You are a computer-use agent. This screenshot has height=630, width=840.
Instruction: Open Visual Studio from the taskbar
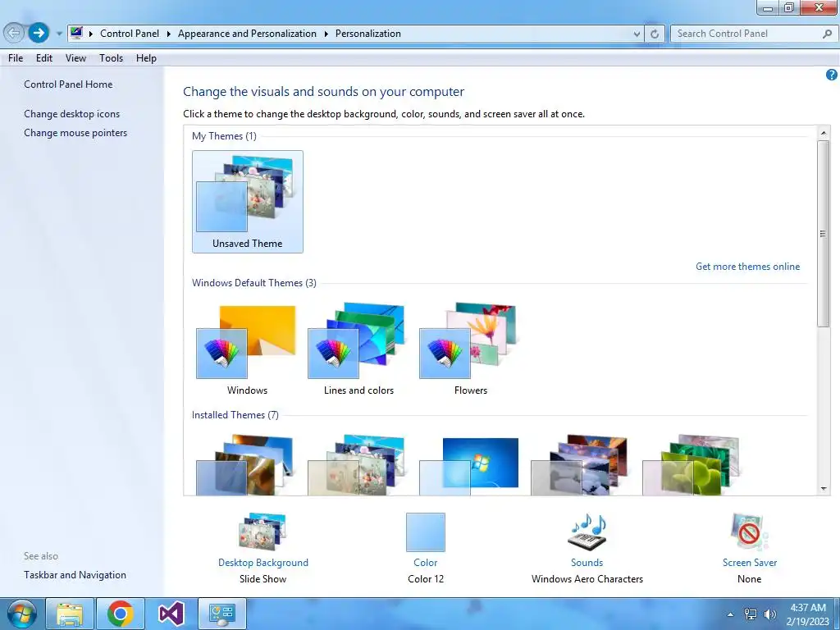click(171, 614)
